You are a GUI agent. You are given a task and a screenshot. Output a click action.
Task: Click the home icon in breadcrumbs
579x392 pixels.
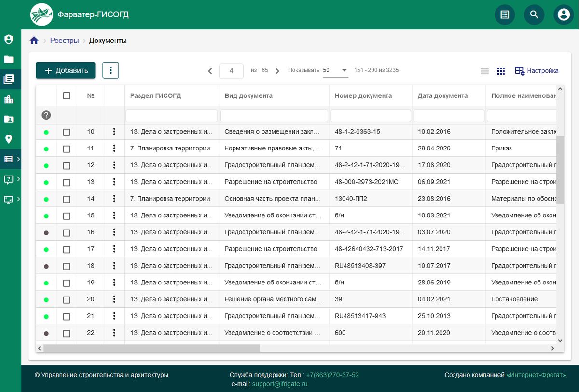click(34, 41)
